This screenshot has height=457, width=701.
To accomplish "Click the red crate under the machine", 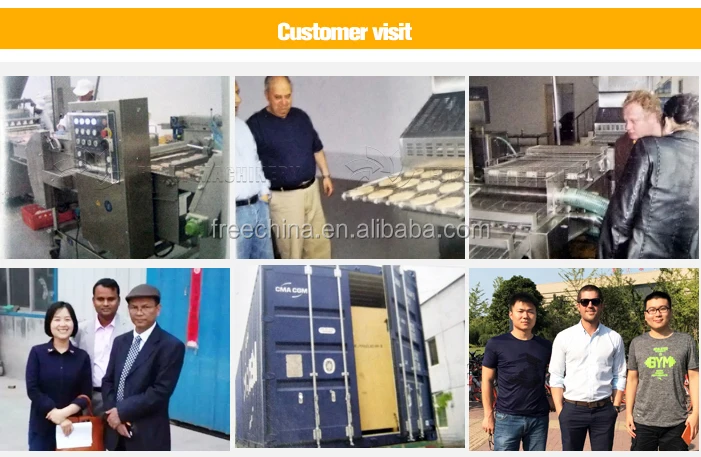I will click(39, 217).
